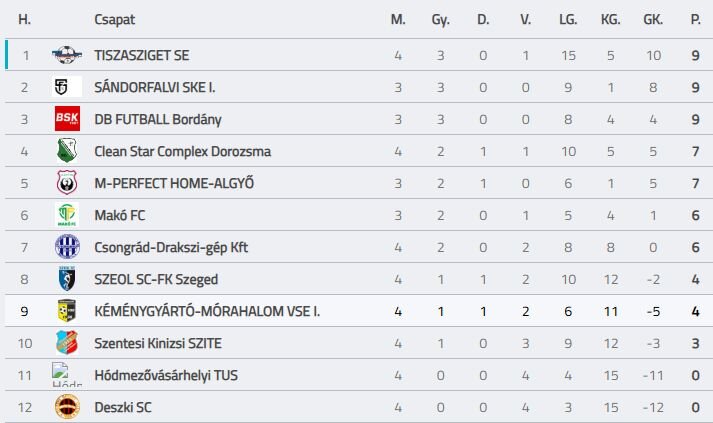Click the Makó FC green logo

pyautogui.click(x=67, y=215)
